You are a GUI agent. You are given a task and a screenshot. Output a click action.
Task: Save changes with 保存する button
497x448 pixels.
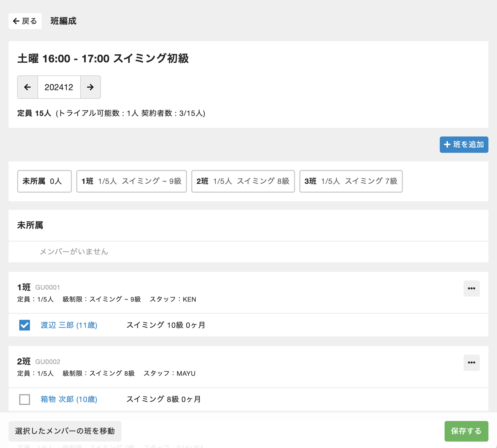coord(466,431)
